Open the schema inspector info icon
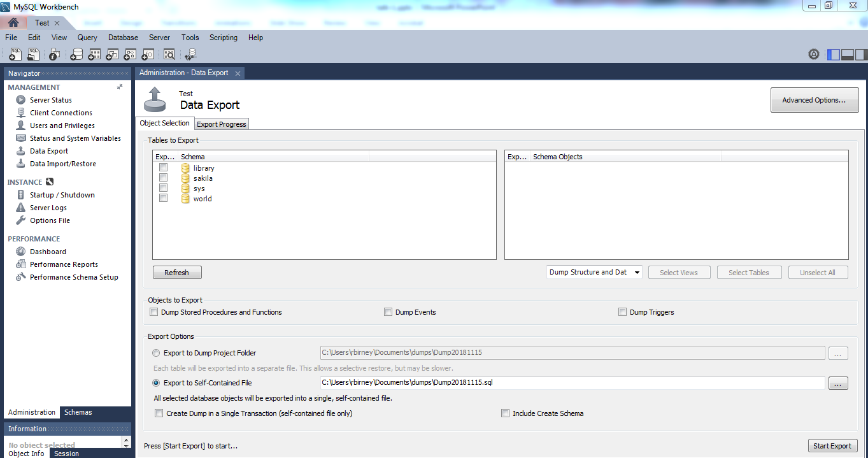 pyautogui.click(x=54, y=54)
